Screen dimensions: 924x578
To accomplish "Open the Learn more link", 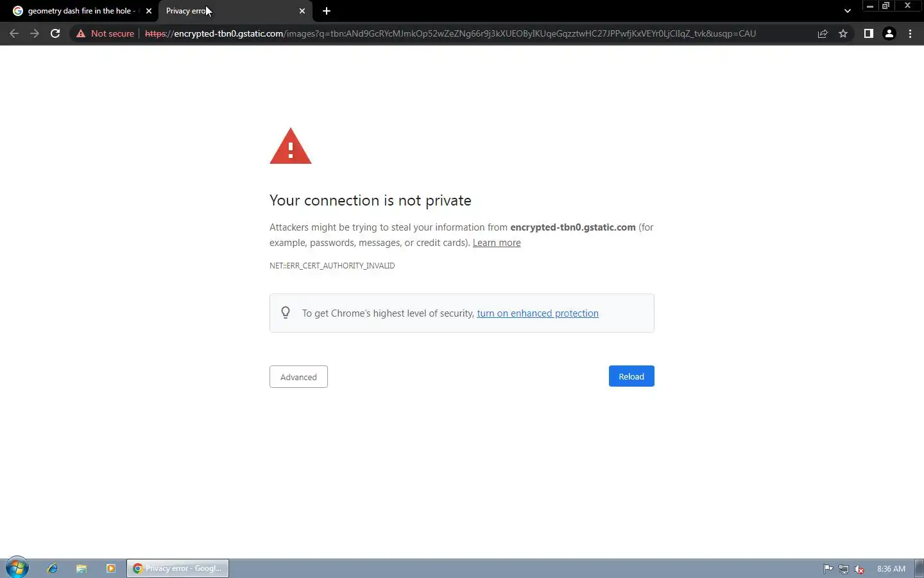I will coord(497,243).
